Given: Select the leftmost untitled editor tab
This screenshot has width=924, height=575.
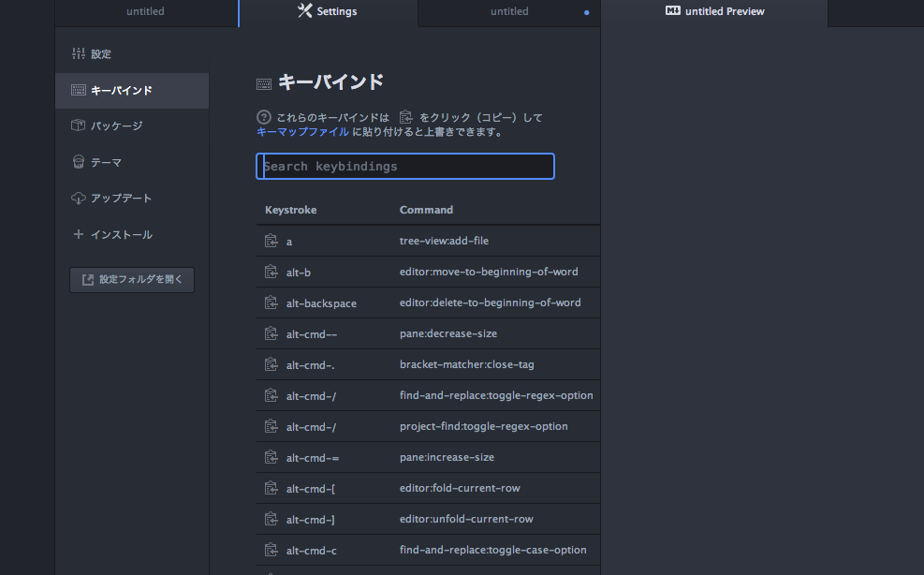Looking at the screenshot, I should 145,11.
